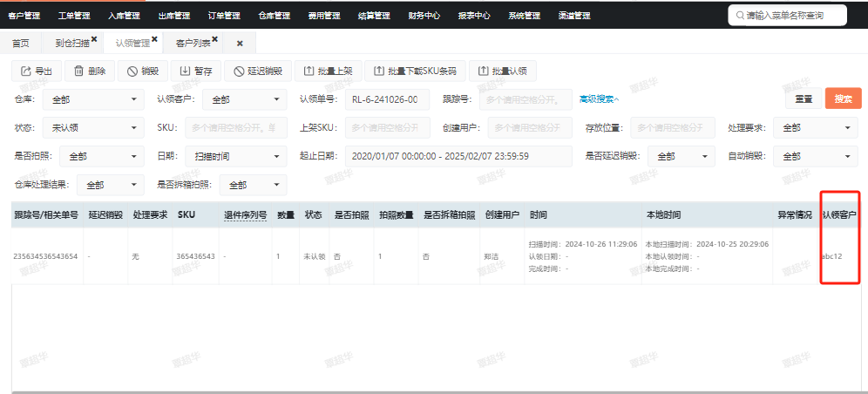Click the 重置 button
Image resolution: width=868 pixels, height=394 pixels.
tap(804, 99)
